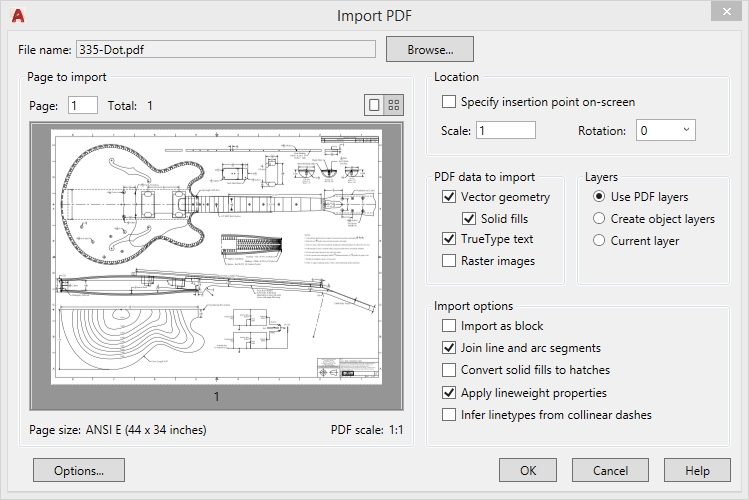Screen dimensions: 749x500
Task: Switch to single page preview view
Action: click(x=374, y=105)
